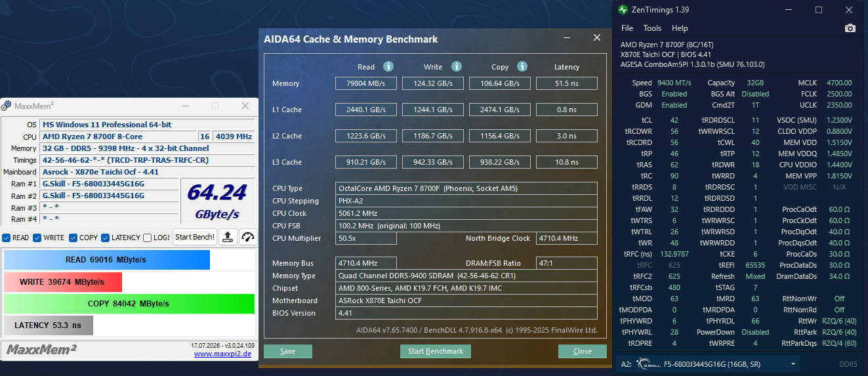
Task: Enable the LOG! checkbox in MaxxMem
Action: click(x=148, y=238)
